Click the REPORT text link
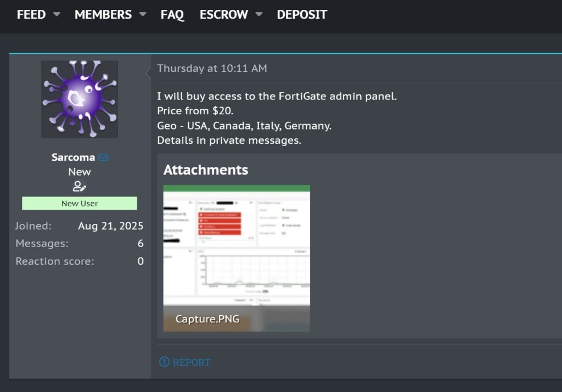The width and height of the screenshot is (562, 392). (x=192, y=362)
